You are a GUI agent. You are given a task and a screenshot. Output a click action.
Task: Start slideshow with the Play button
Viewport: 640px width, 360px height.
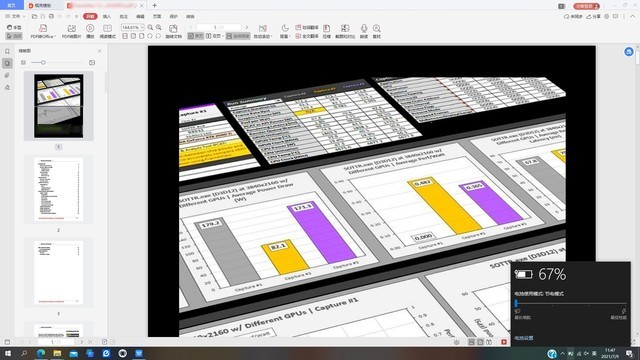90,31
